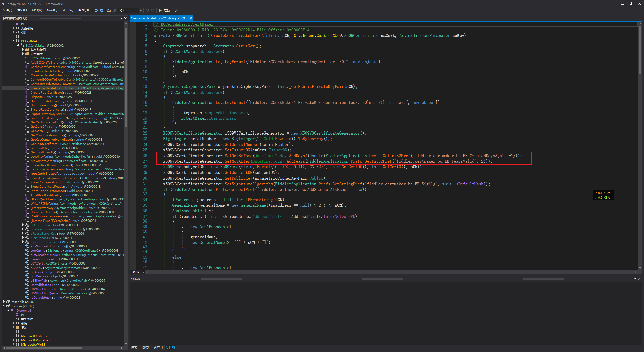
Task: Open the 帮助(H) menu
Action: click(84, 10)
